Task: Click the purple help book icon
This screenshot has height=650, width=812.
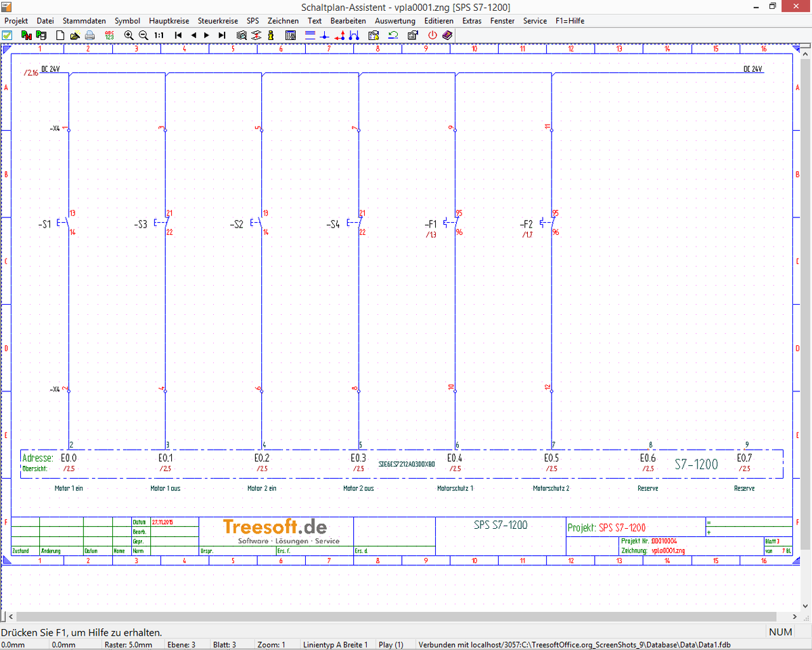Action: pyautogui.click(x=447, y=35)
